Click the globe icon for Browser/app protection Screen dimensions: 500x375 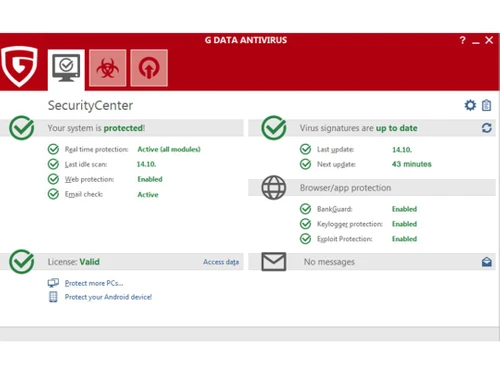274,188
